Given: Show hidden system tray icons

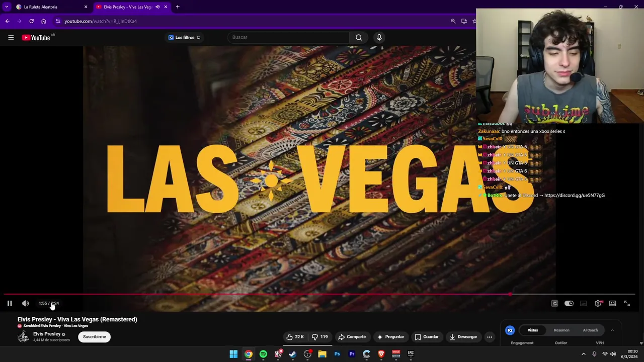Looking at the screenshot, I should (x=584, y=354).
